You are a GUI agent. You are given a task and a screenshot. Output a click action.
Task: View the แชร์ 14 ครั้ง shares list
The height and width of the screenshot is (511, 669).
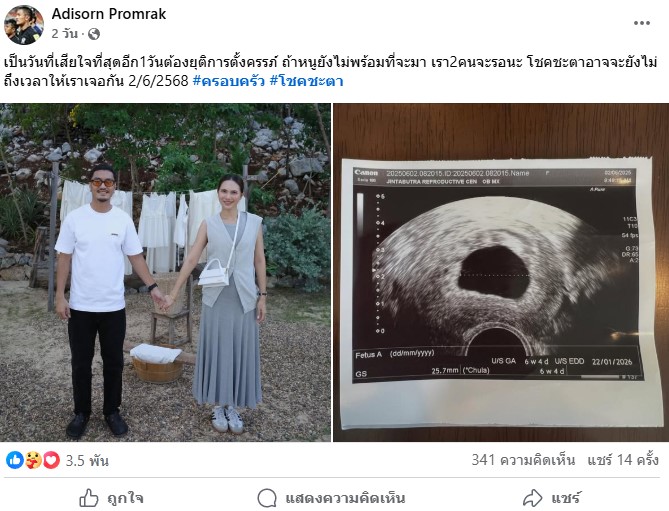click(623, 460)
